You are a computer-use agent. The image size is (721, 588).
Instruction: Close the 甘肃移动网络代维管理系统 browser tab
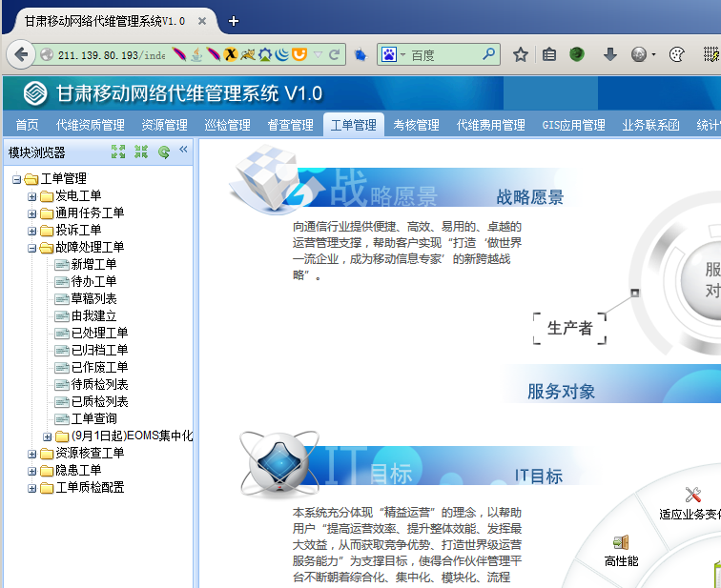(x=201, y=21)
